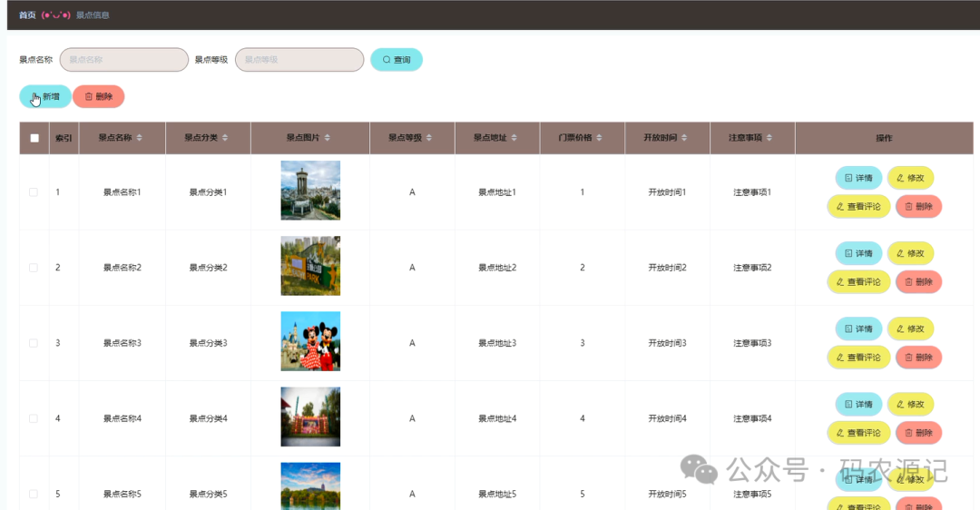
Task: Click 删除 for 景点名称1 row
Action: (918, 206)
